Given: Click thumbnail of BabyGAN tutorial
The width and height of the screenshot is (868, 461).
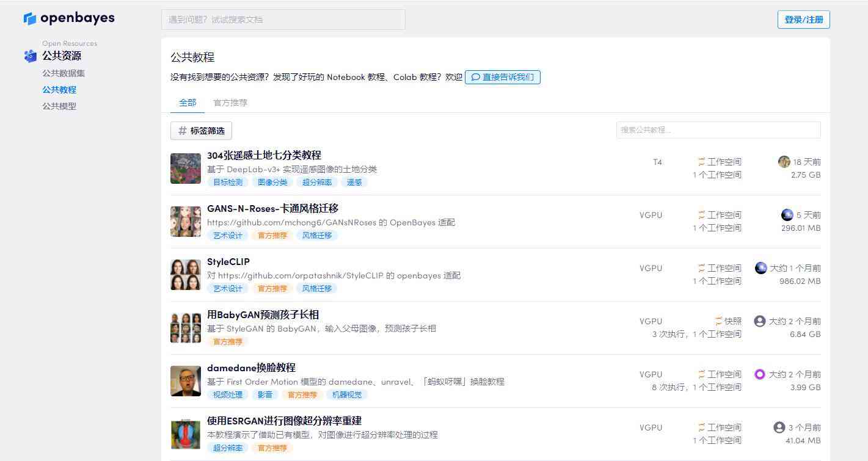Looking at the screenshot, I should click(186, 328).
